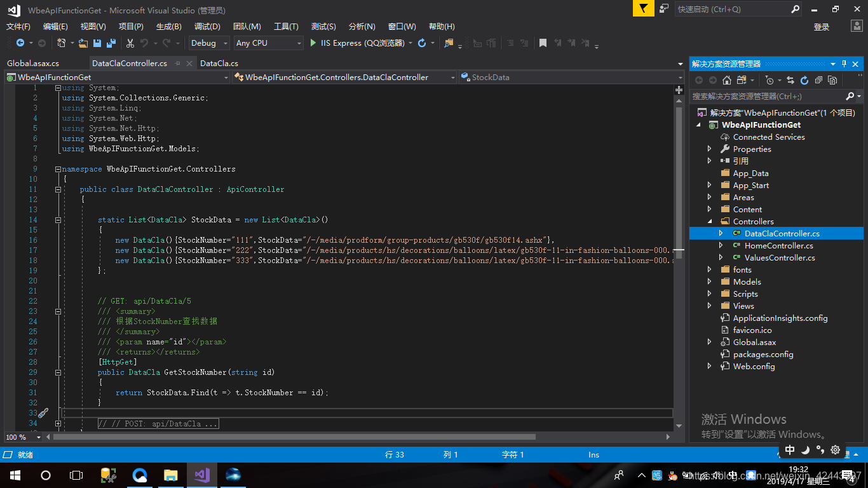Click the Solution Explorer search field
Image resolution: width=868 pixels, height=488 pixels.
coord(769,96)
